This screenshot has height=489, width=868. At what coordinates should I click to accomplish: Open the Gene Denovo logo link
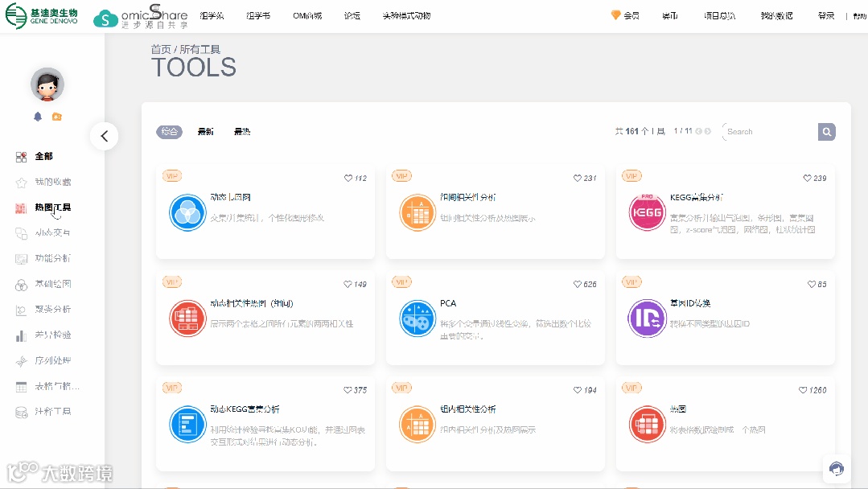pos(42,15)
